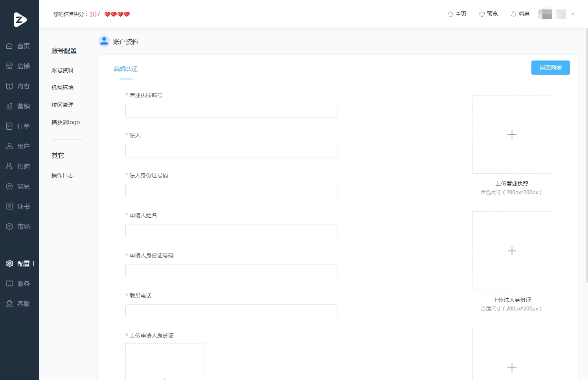The image size is (588, 380).
Task: Focus the 法人身份证号码 input field
Action: click(232, 191)
